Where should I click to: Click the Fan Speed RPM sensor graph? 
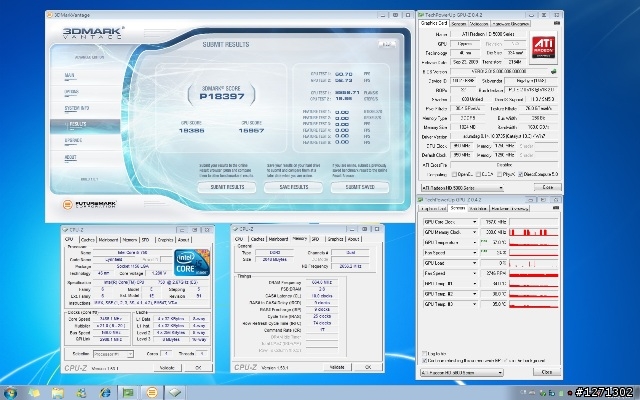pos(533,273)
